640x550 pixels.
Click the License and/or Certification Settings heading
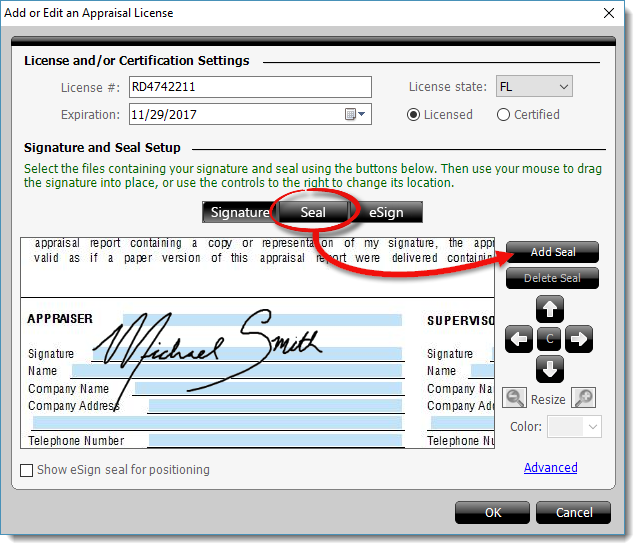pos(137,61)
